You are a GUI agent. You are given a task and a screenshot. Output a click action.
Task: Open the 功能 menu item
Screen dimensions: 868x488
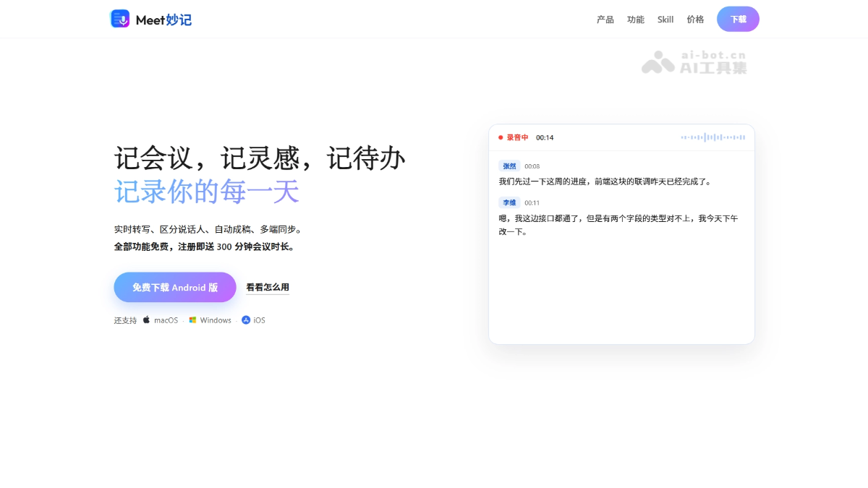pyautogui.click(x=636, y=20)
